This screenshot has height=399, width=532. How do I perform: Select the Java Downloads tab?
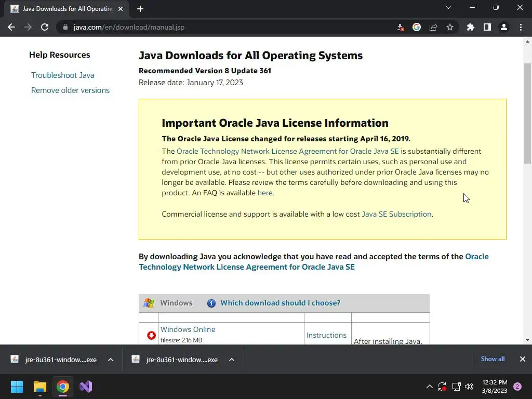(66, 9)
